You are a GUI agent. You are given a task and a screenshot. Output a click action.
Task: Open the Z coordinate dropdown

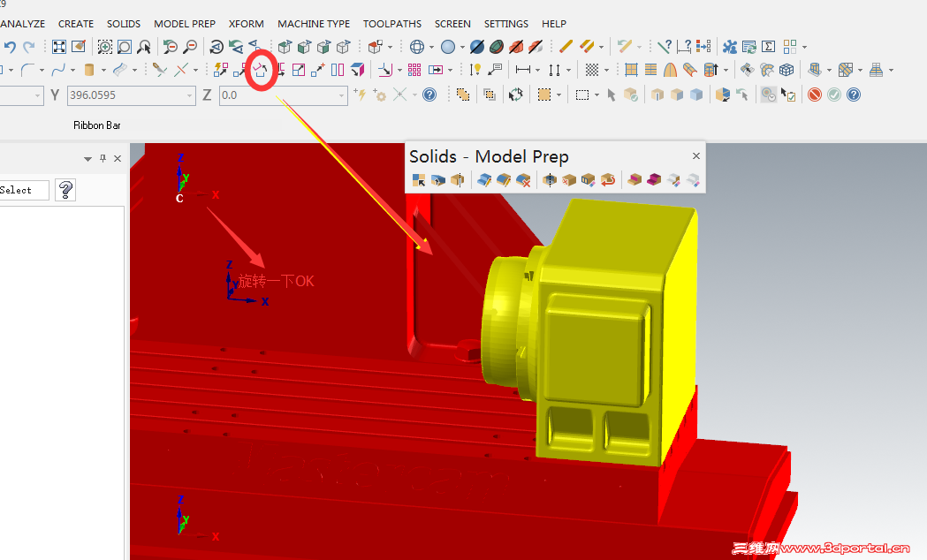(x=341, y=95)
